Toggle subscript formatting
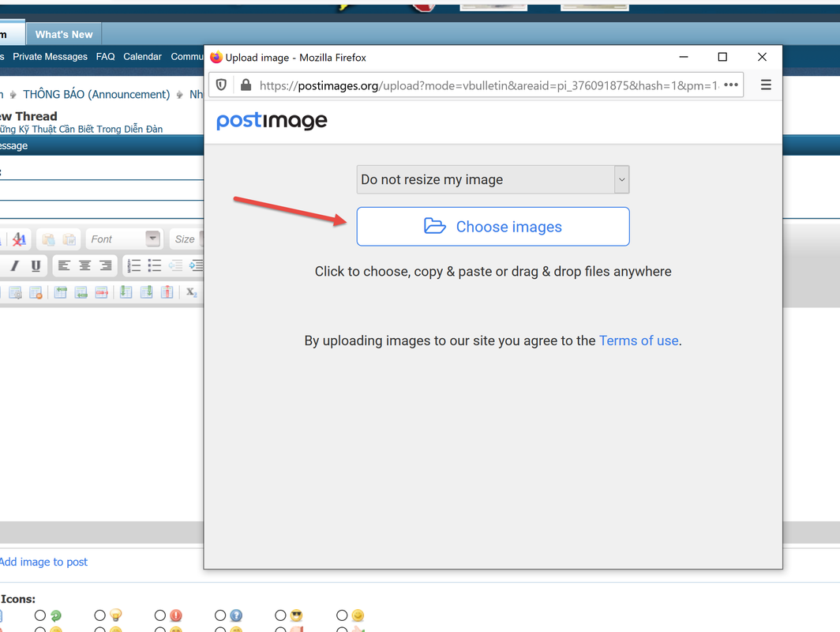 point(191,292)
